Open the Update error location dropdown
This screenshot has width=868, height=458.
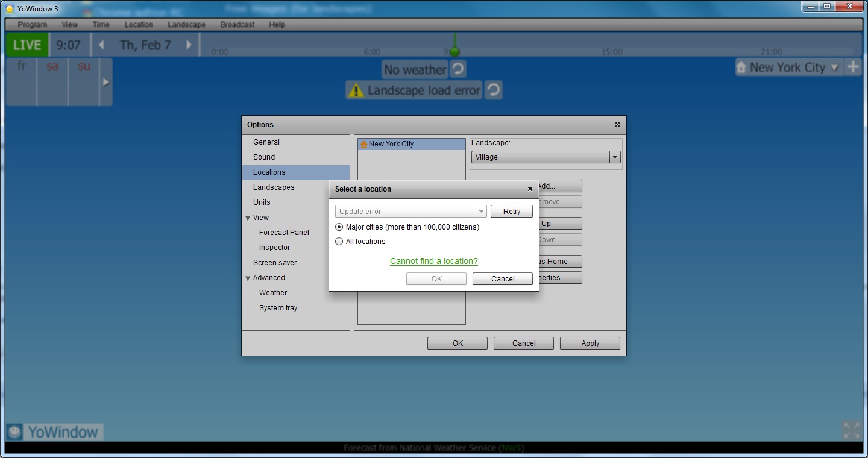tap(481, 212)
